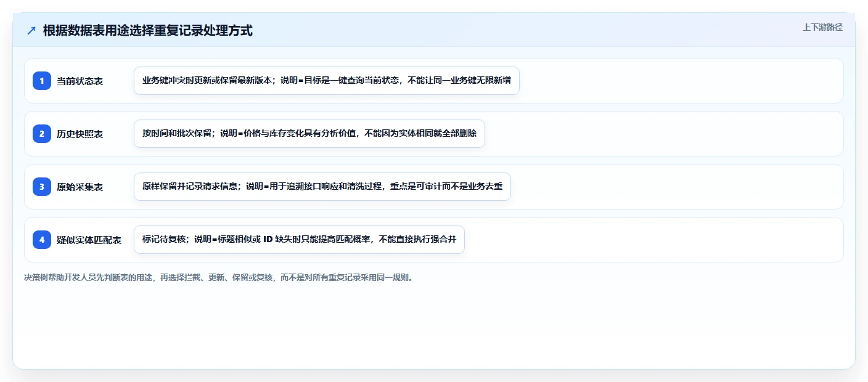Select the 疑似实体匹配表 label
The height and width of the screenshot is (382, 868).
coord(89,240)
